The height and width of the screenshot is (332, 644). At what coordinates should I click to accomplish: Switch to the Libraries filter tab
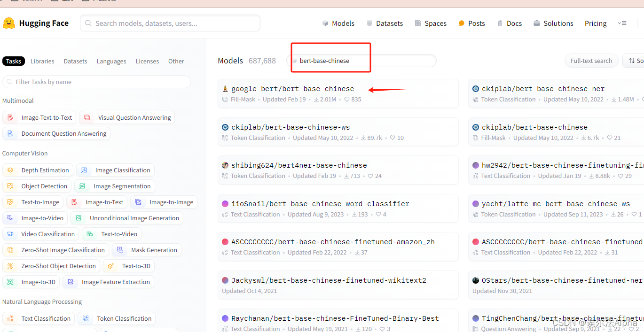coord(42,61)
